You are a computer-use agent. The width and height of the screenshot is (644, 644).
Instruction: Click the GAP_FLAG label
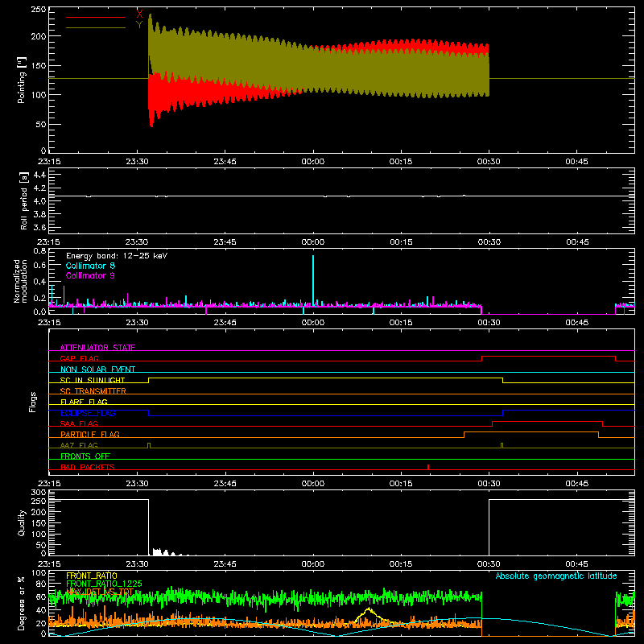click(x=79, y=358)
